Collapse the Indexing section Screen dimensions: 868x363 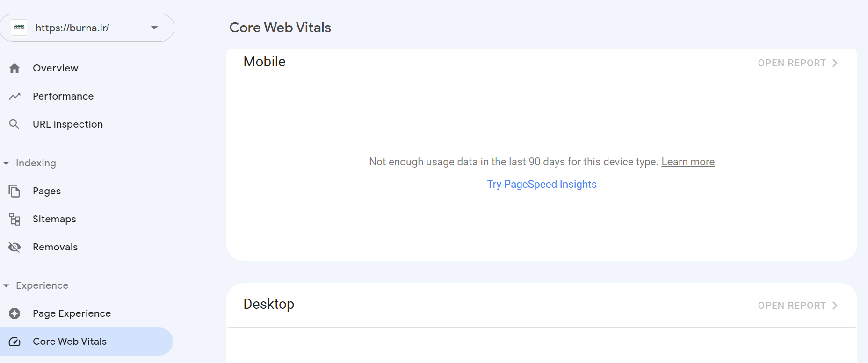6,163
